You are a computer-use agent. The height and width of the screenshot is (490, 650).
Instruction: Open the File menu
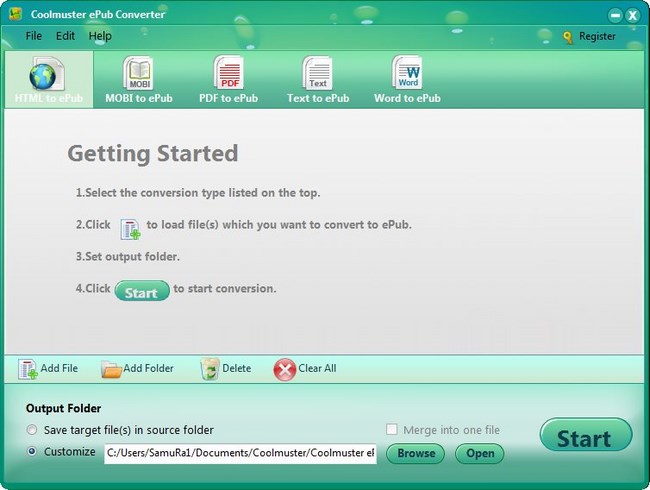click(34, 36)
